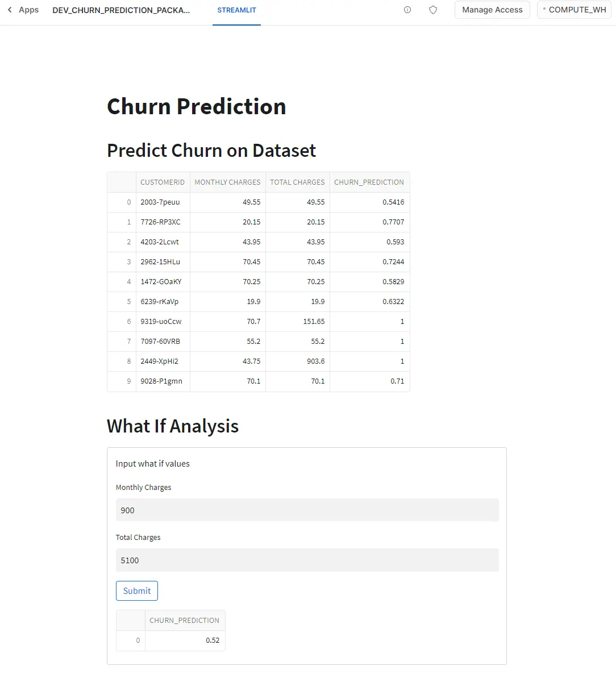Click customer 9319-uoCcw in the table
The width and height of the screenshot is (616, 682).
point(163,321)
